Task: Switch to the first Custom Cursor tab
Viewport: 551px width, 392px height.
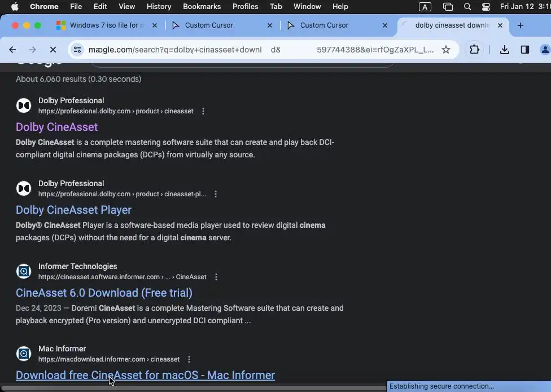Action: (x=221, y=25)
